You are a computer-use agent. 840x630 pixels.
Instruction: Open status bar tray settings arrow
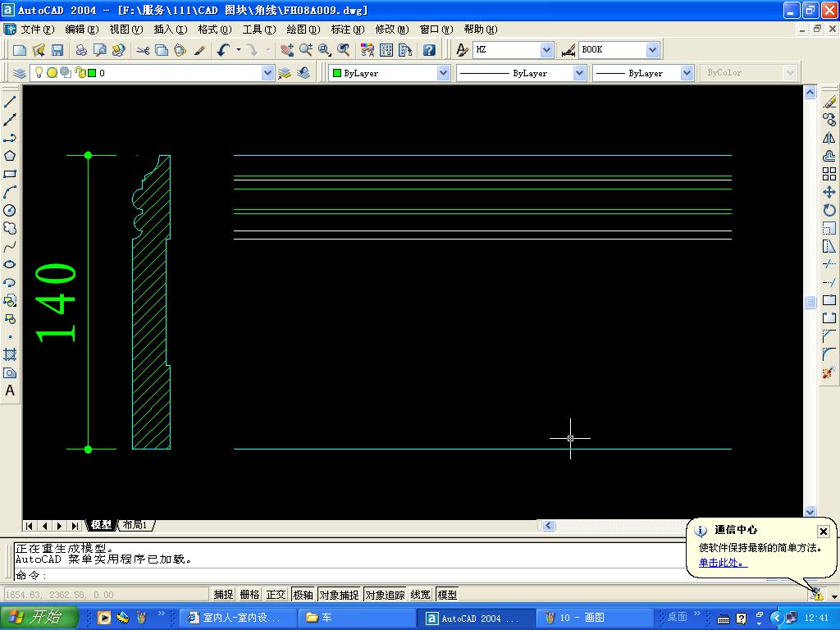834,596
